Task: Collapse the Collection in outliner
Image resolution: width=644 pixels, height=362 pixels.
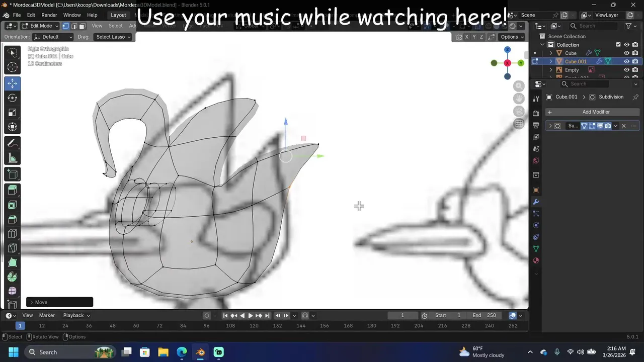Action: (542, 45)
